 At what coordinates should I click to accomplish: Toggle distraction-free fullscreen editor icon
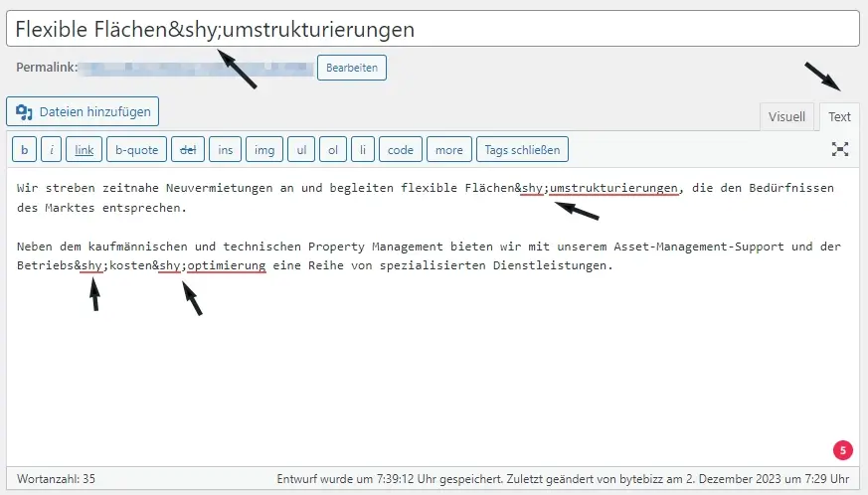(840, 149)
